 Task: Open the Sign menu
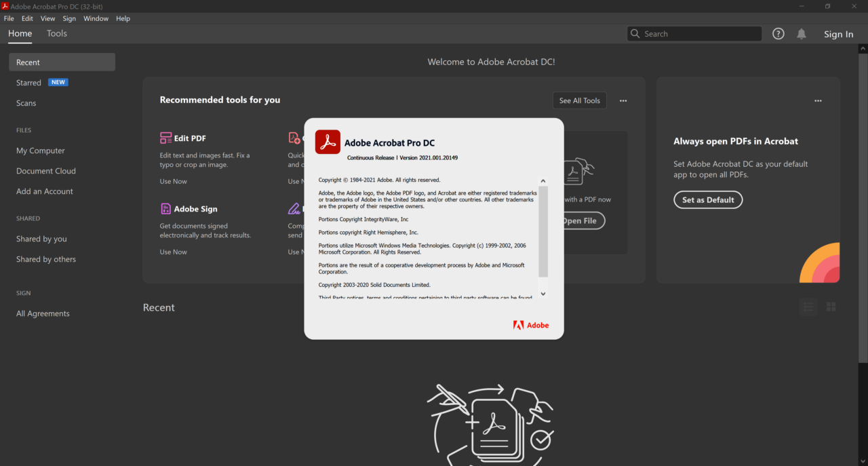(69, 18)
